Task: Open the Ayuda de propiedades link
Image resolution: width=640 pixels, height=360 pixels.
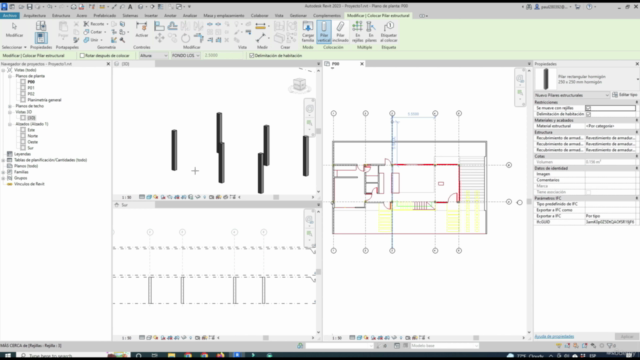Action: tap(554, 336)
